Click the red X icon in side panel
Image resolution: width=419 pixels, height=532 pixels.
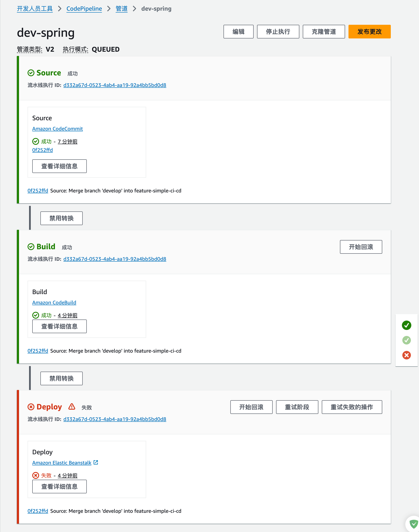(x=406, y=355)
